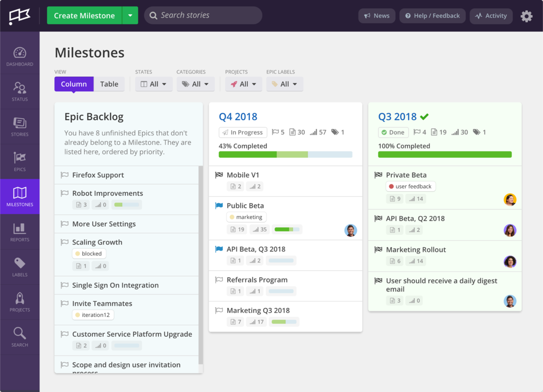Viewport: 543px width, 392px height.
Task: Click the In Progress state badge
Action: click(243, 132)
